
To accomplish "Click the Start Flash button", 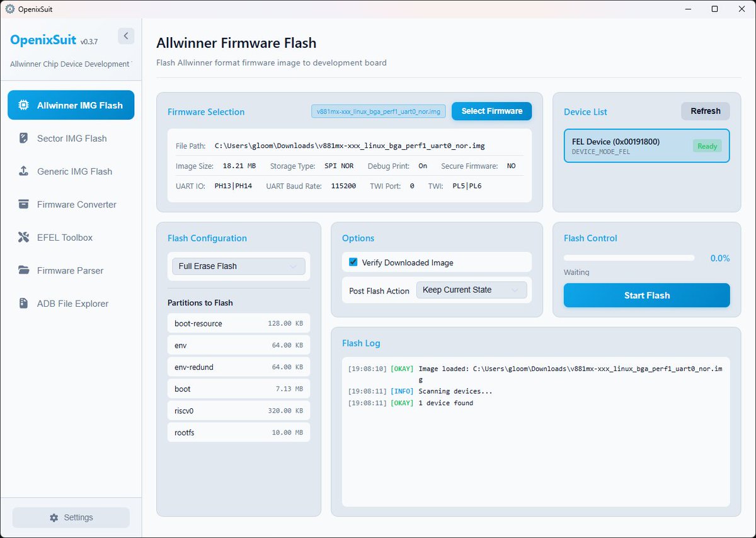I will click(646, 295).
